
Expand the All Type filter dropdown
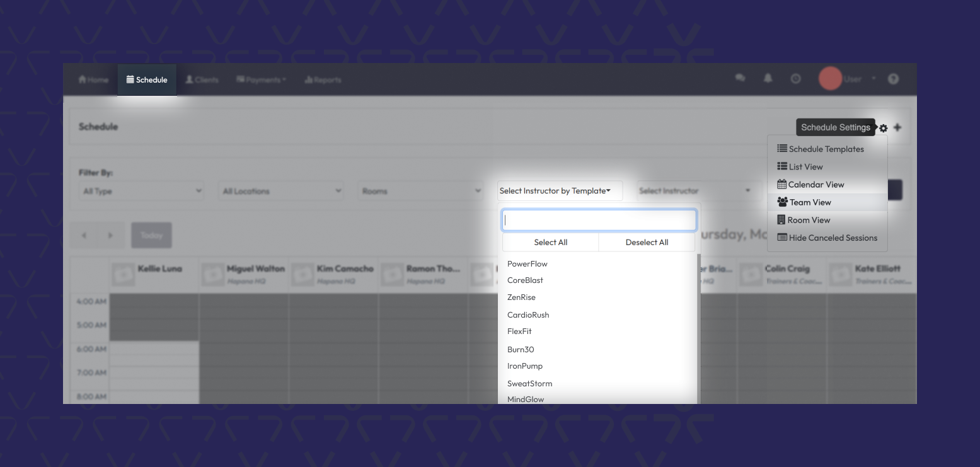(142, 191)
